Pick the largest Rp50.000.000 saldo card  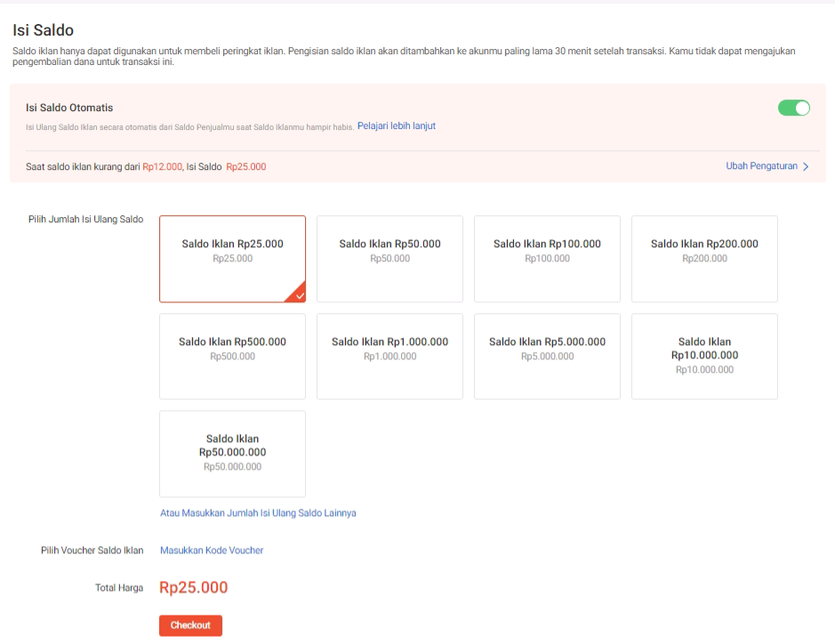pos(232,454)
